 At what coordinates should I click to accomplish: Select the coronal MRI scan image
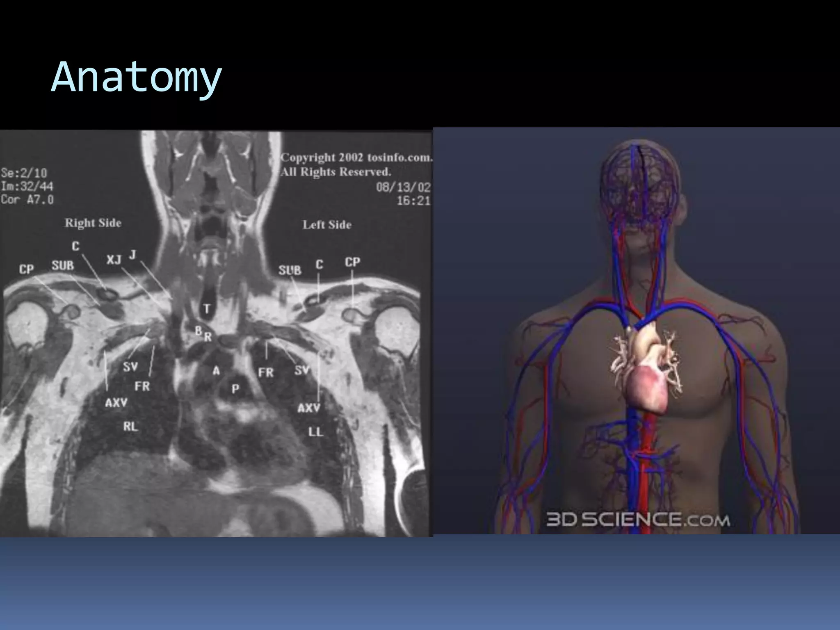coord(216,333)
